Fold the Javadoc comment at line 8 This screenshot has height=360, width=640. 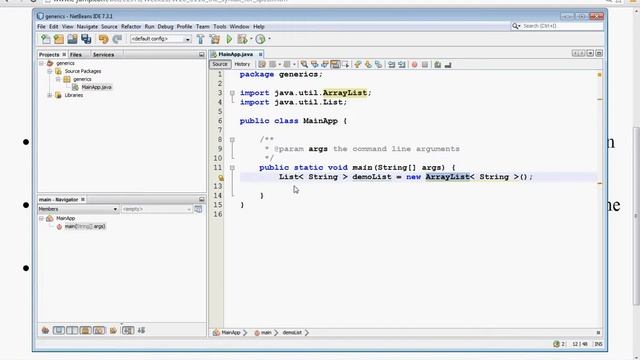[232, 140]
